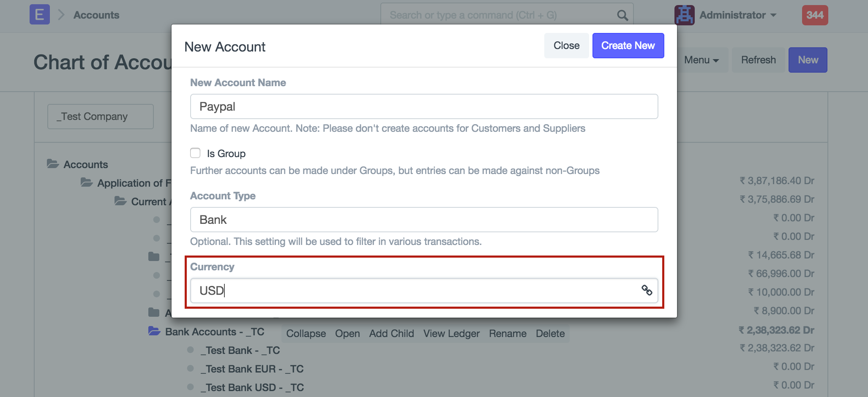Viewport: 868px width, 397px height.
Task: Select Add Child for Bank Accounts
Action: pos(391,334)
